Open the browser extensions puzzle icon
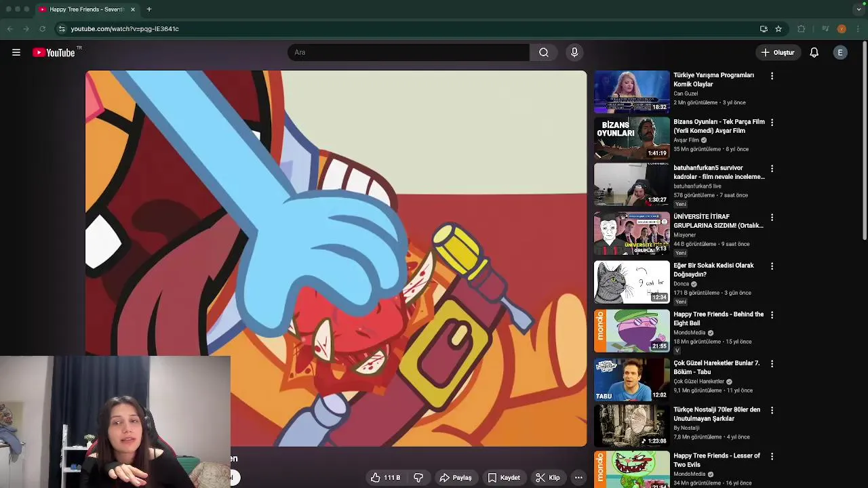868x488 pixels. point(802,28)
